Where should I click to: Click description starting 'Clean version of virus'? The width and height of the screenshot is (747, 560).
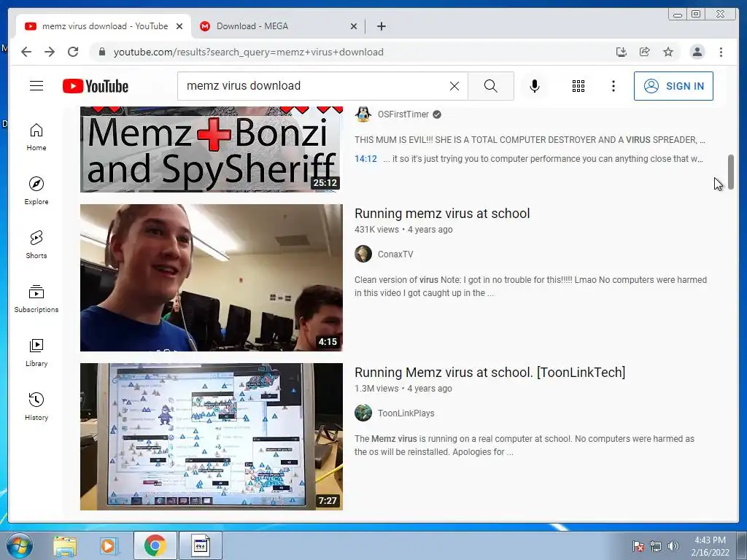click(531, 286)
